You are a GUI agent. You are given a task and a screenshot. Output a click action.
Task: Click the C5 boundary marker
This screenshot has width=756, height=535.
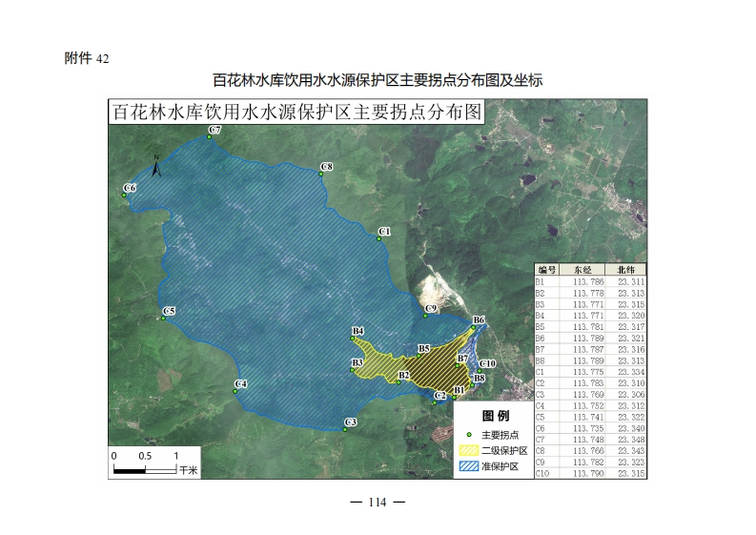click(163, 318)
